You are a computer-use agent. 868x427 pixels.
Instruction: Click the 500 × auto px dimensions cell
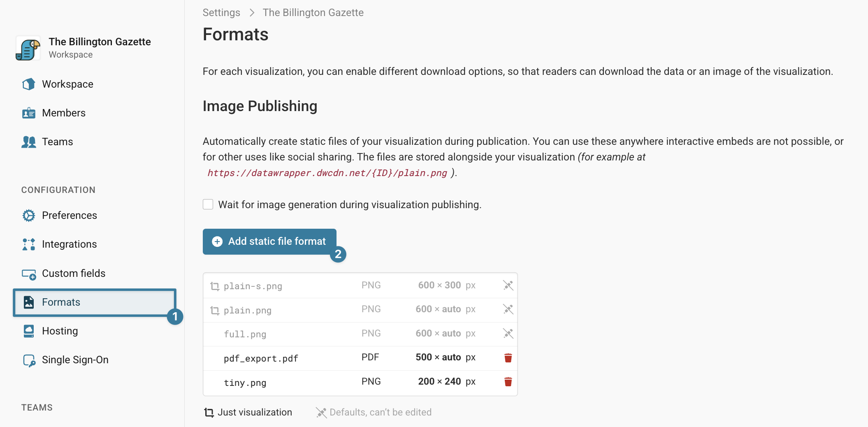[446, 357]
